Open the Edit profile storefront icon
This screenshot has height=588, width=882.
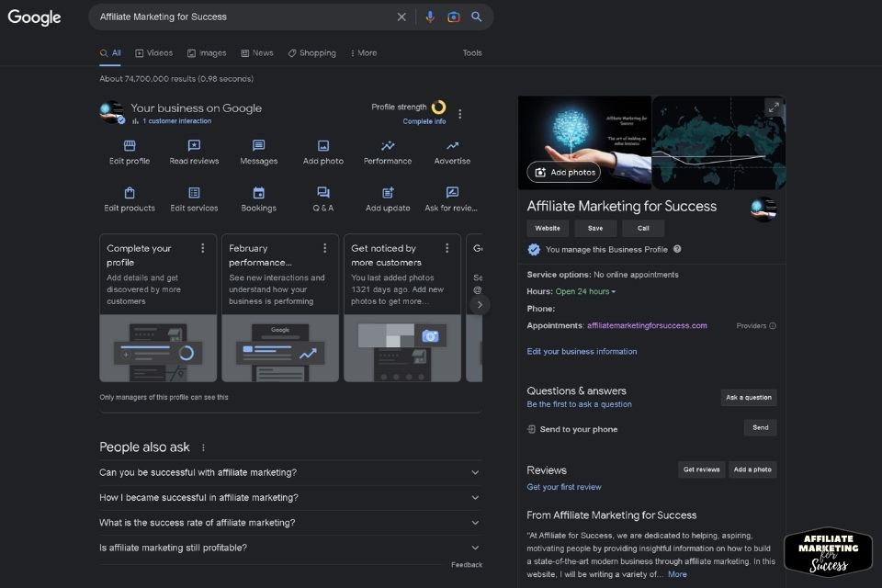130,146
